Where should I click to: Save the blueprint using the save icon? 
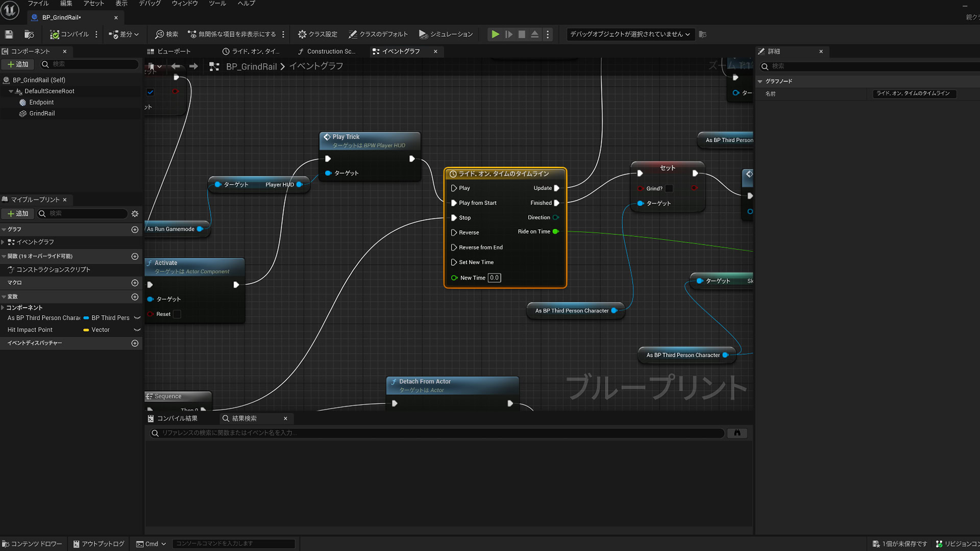(x=8, y=34)
